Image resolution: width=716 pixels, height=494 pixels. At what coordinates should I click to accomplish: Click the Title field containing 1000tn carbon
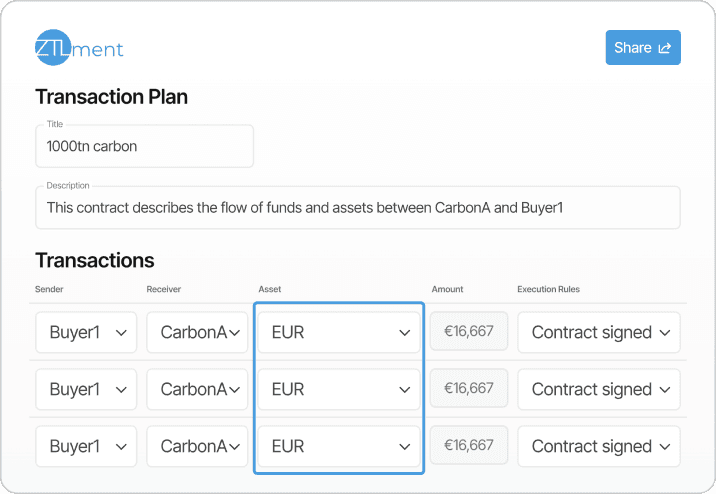(144, 146)
